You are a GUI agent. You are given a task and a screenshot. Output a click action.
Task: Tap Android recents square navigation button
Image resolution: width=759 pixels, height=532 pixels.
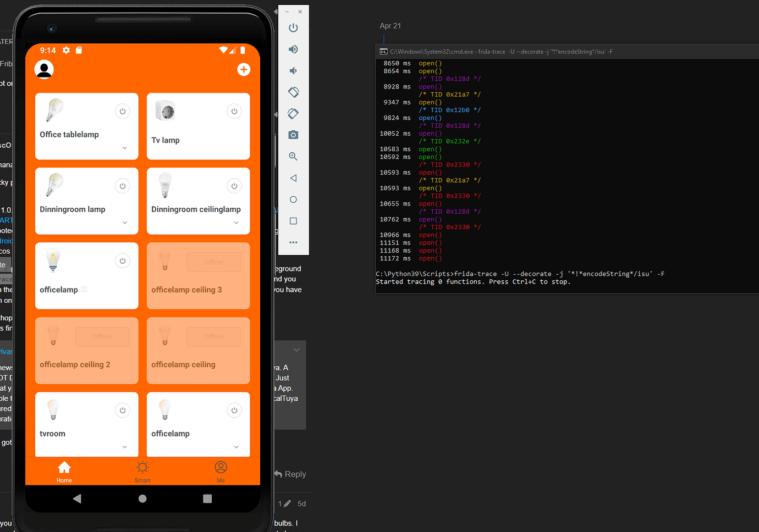[207, 498]
